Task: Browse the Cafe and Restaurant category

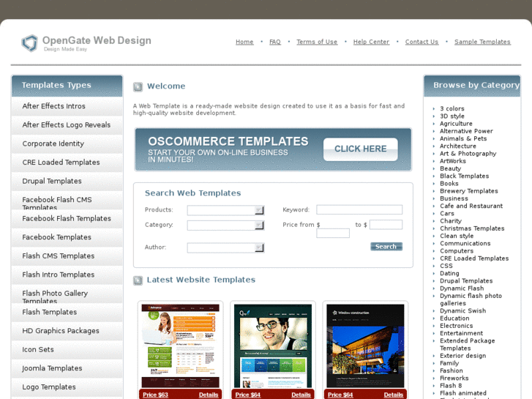Action: click(x=471, y=206)
